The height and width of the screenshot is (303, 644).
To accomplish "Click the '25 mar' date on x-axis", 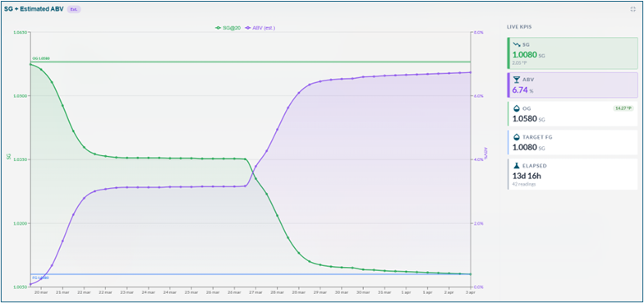I will [x=191, y=292].
